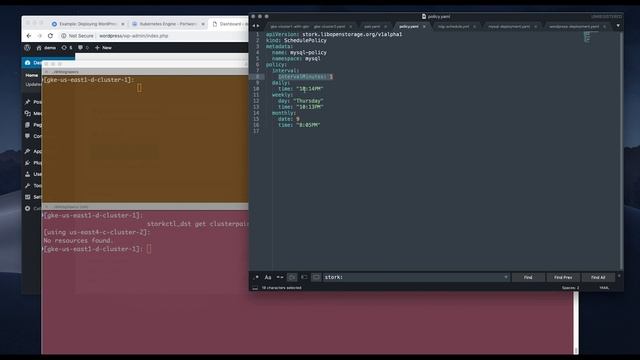Open Plugins via its icon in WordPress sidebar
Image resolution: width=640 pixels, height=360 pixels.
pyautogui.click(x=28, y=162)
